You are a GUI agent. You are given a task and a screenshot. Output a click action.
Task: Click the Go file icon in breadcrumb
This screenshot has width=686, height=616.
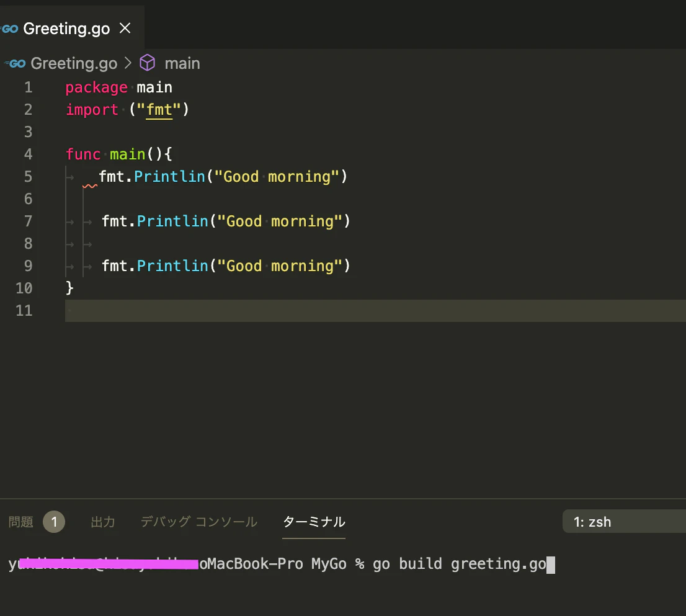click(x=15, y=64)
